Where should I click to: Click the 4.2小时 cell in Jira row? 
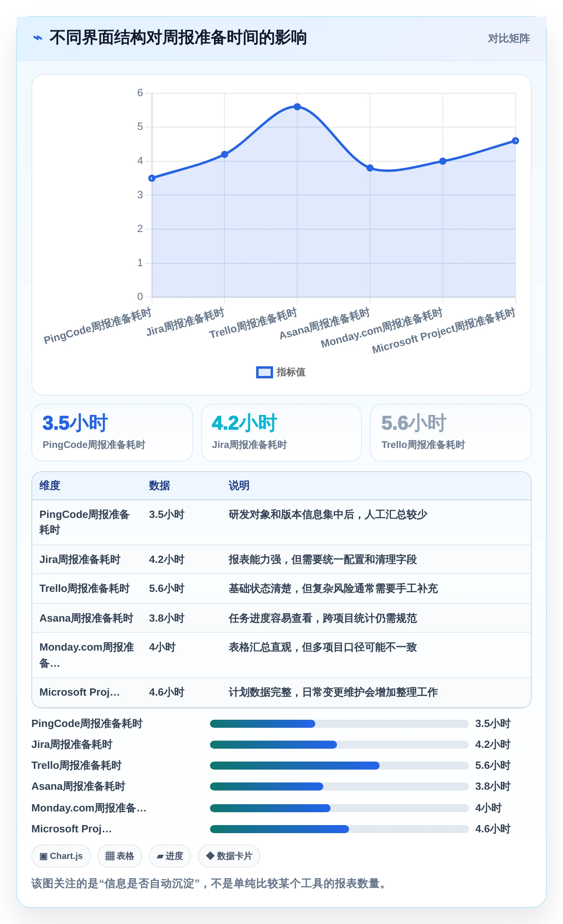pyautogui.click(x=166, y=560)
